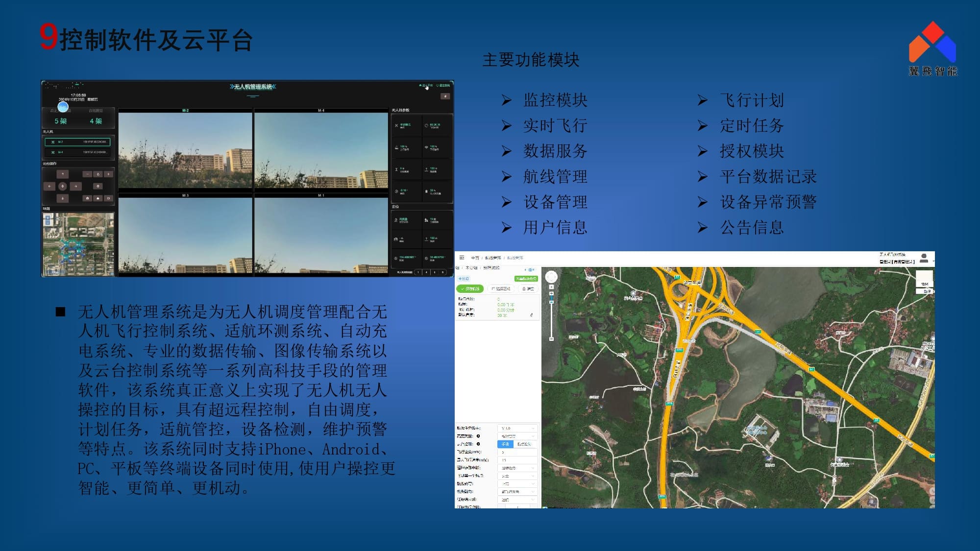Image resolution: width=980 pixels, height=551 pixels.
Task: Click the M-3 video feed panel
Action: pos(185,235)
